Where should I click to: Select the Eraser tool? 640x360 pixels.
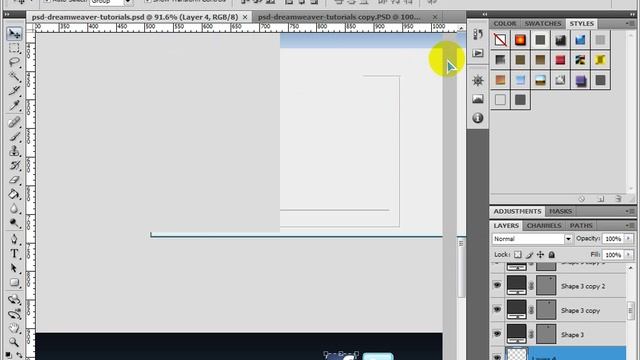pyautogui.click(x=14, y=180)
